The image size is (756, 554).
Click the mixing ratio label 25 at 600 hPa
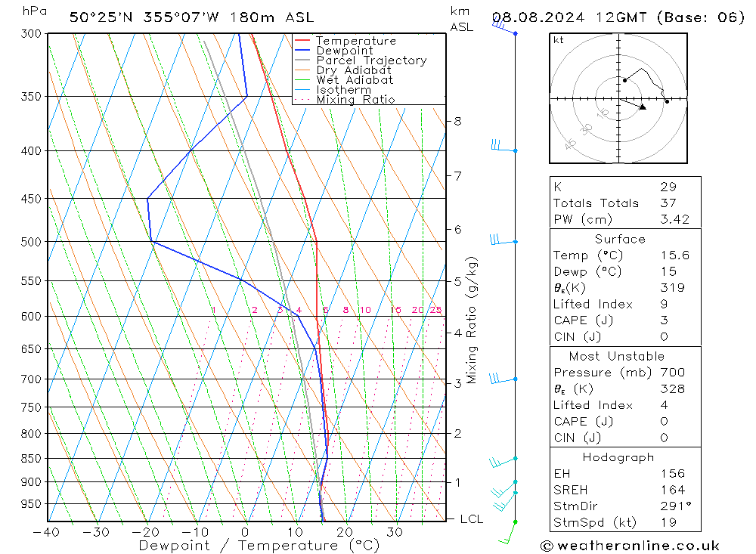point(436,310)
